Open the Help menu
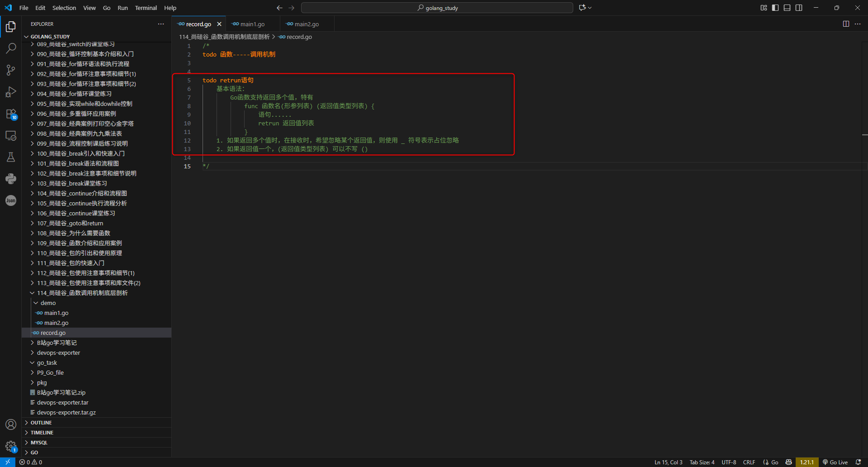The height and width of the screenshot is (467, 868). pyautogui.click(x=170, y=8)
